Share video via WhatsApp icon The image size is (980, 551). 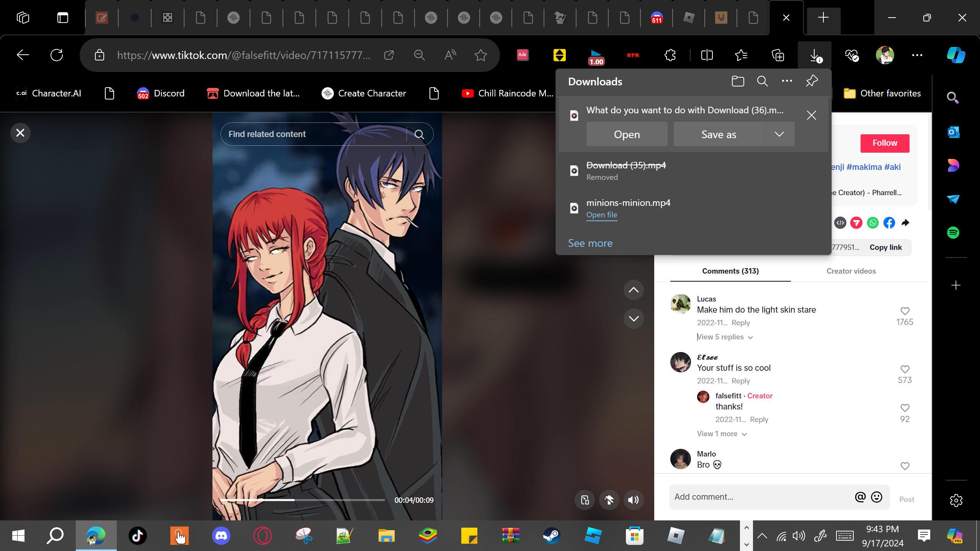click(873, 223)
